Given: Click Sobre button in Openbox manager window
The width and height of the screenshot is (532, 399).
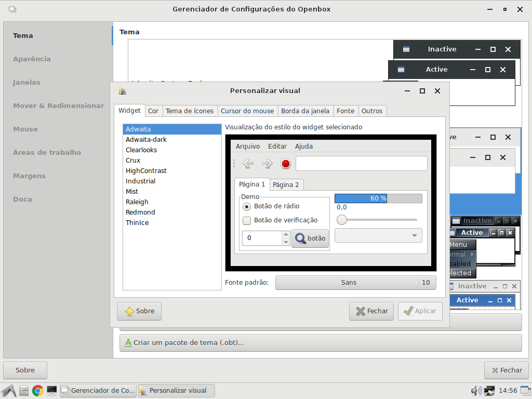Looking at the screenshot, I should pyautogui.click(x=25, y=370).
